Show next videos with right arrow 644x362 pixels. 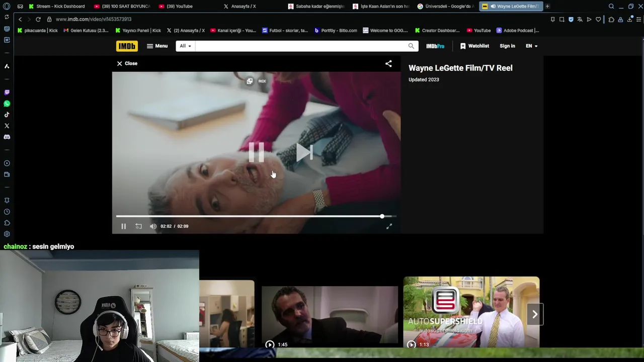pos(535,314)
